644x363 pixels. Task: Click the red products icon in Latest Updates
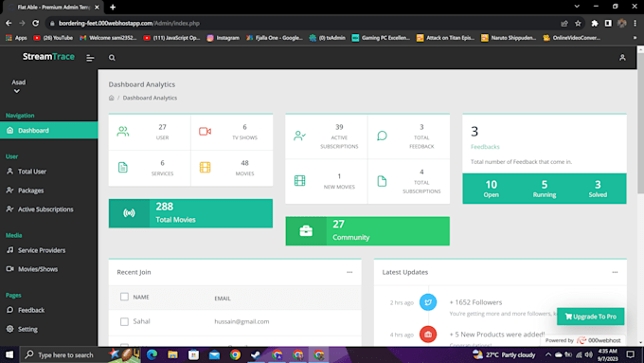click(428, 335)
